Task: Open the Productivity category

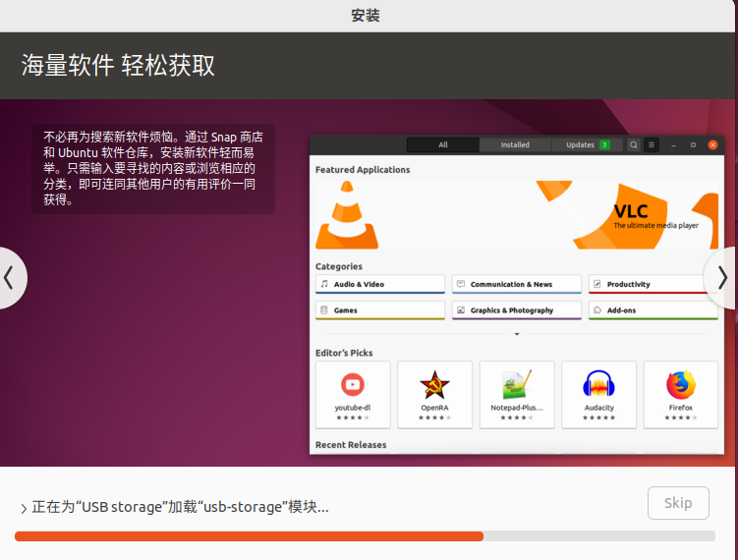Action: [x=653, y=284]
